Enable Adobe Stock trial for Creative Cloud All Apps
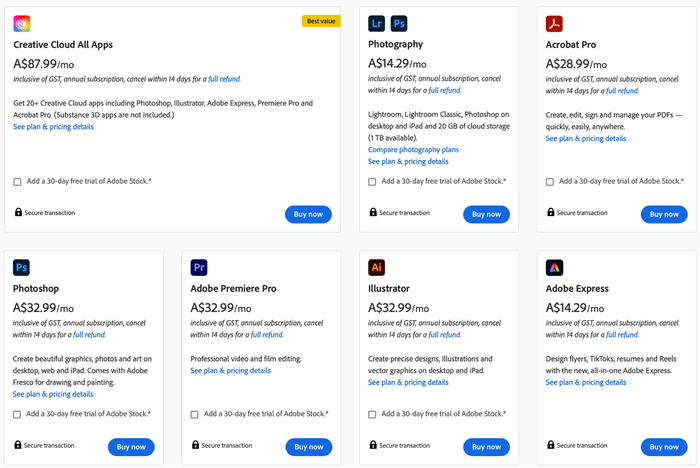Screen dimensions: 700x468 point(18,182)
